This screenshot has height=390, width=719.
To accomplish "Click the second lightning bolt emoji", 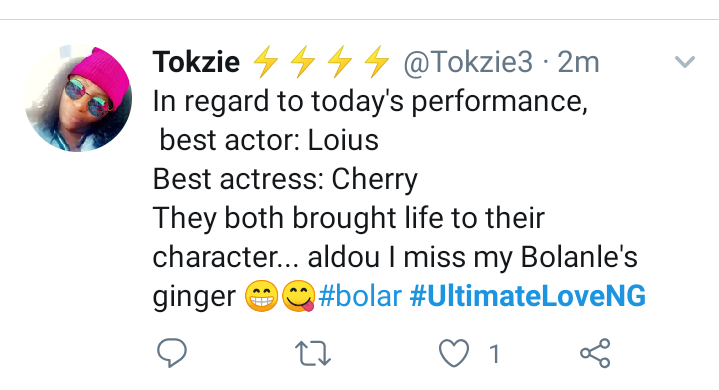I will pos(303,61).
